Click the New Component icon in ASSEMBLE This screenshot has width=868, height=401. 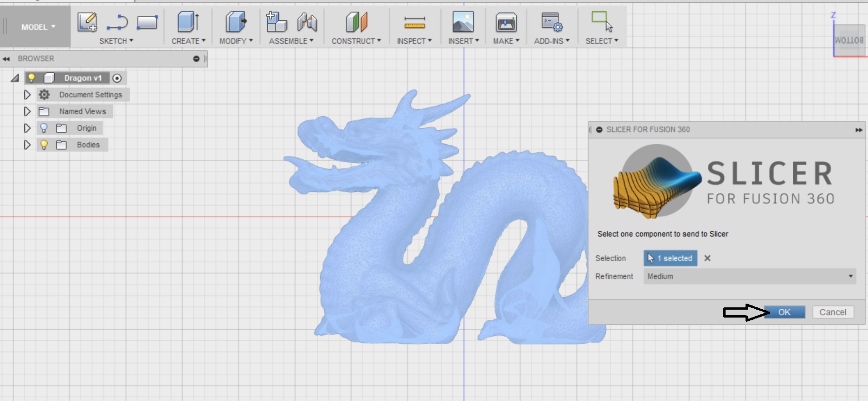(276, 22)
